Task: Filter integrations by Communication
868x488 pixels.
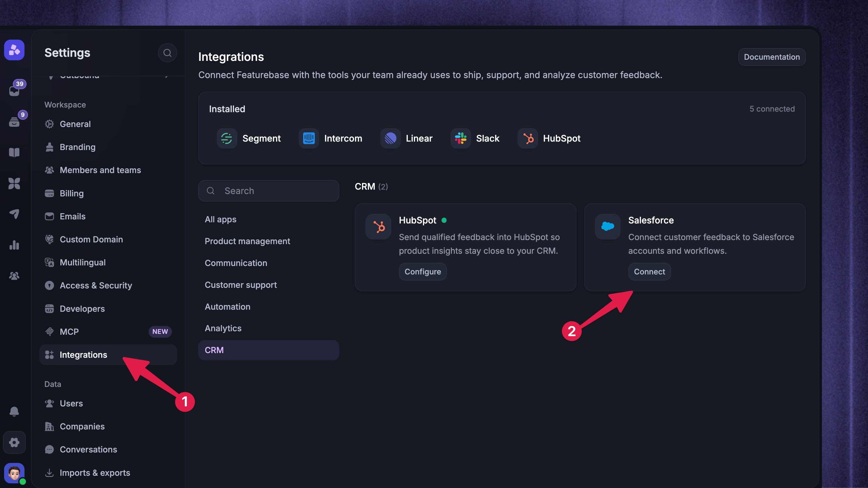Action: 268,263
